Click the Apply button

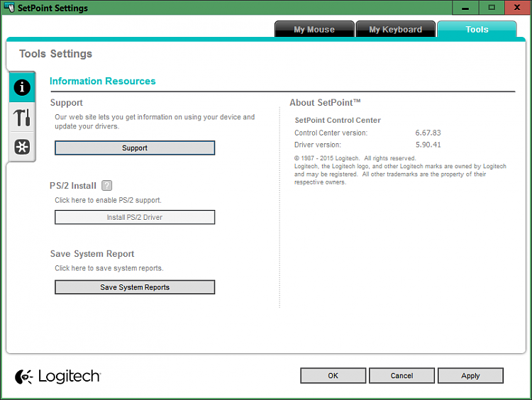(470, 376)
